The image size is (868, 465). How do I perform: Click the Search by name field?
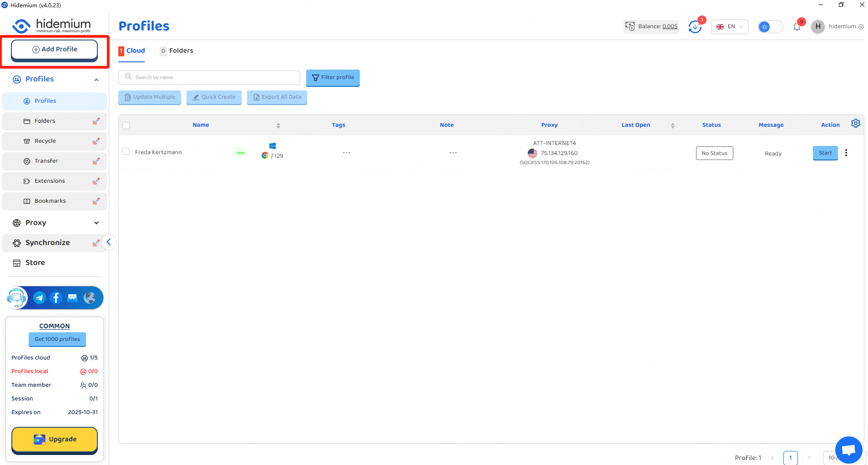(x=209, y=77)
